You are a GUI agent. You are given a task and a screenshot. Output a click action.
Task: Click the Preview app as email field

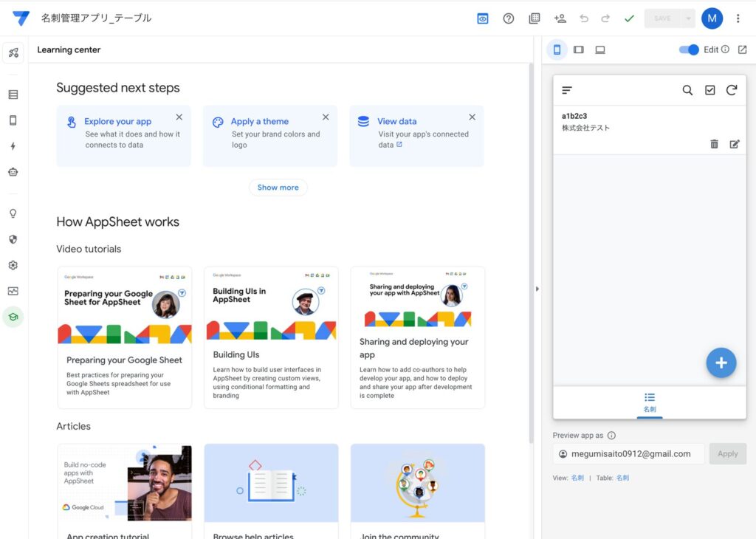(628, 453)
